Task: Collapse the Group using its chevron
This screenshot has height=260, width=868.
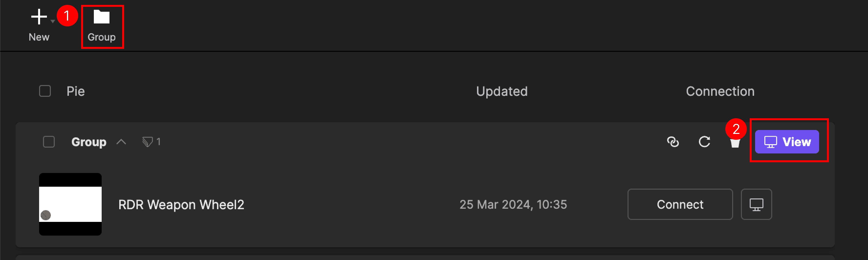Action: click(121, 142)
